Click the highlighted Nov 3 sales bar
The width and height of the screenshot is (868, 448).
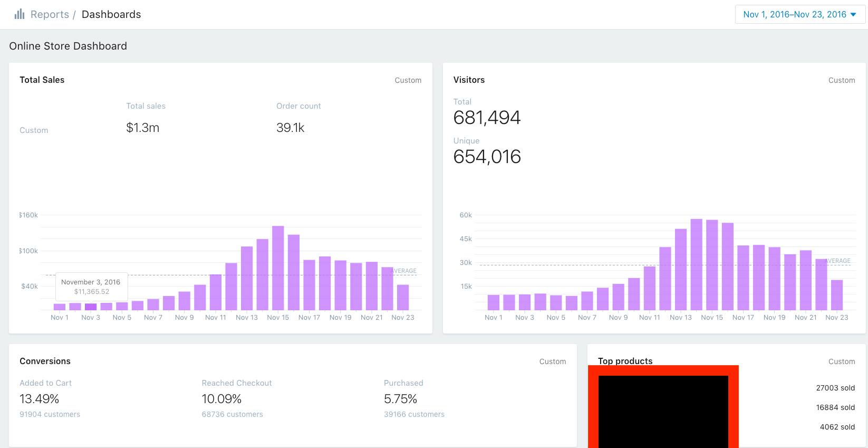(x=91, y=307)
